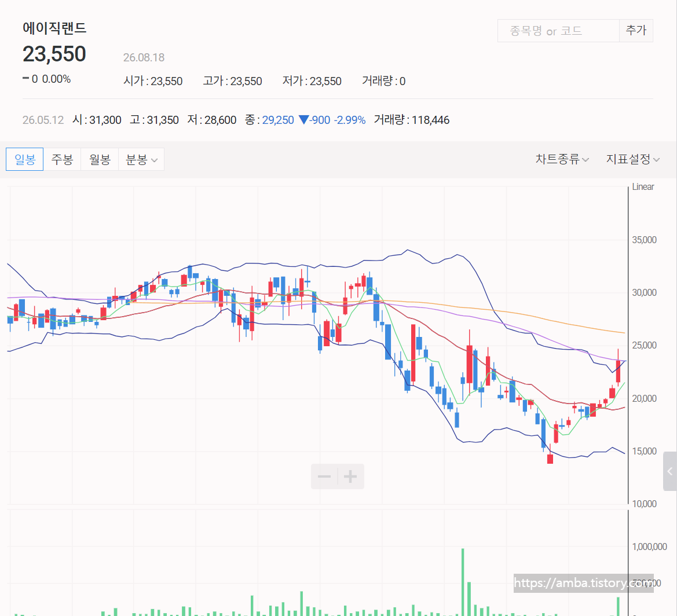Click the 20,000 price axis label
677x616 pixels.
pos(644,398)
